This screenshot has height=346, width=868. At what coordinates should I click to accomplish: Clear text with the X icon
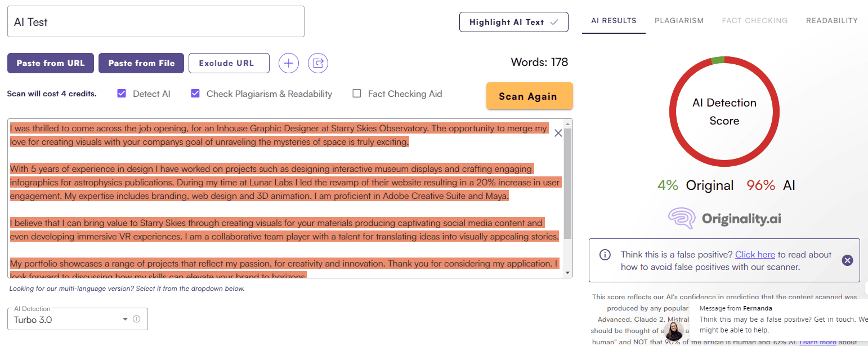[558, 133]
